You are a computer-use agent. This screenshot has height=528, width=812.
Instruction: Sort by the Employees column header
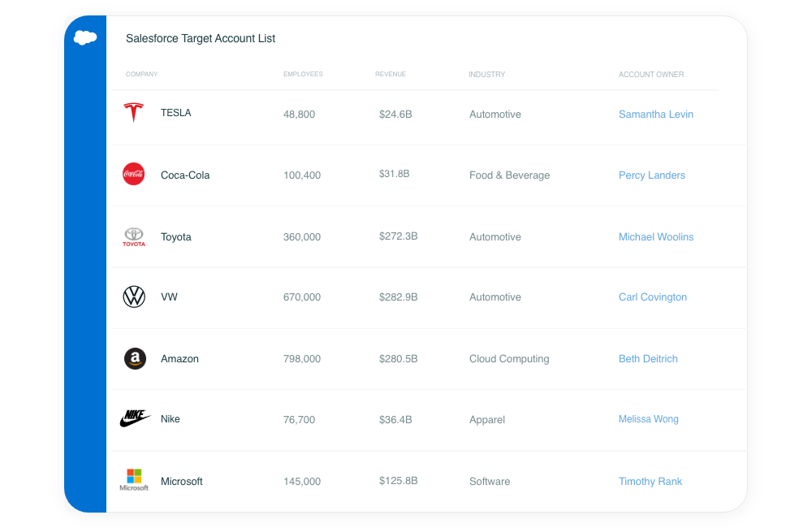click(303, 74)
